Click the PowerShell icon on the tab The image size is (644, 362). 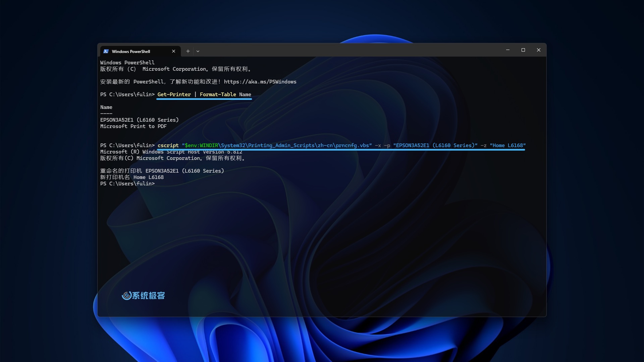106,51
